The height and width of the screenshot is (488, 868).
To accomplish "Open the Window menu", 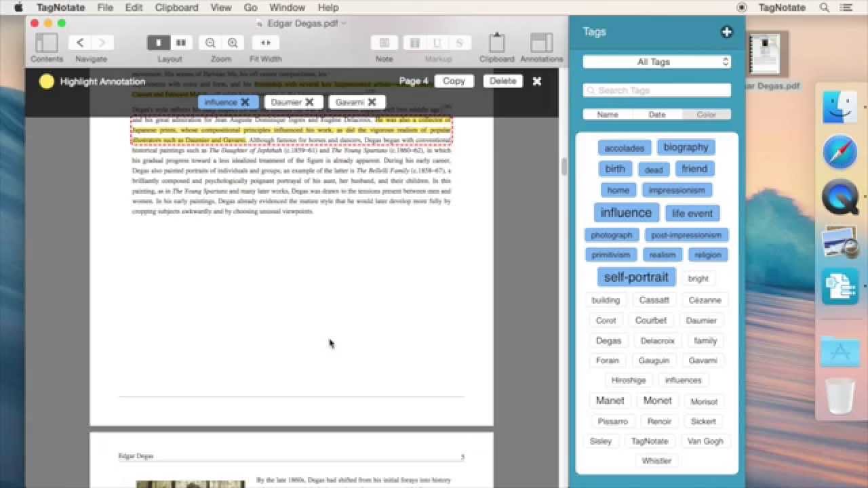I will click(287, 7).
